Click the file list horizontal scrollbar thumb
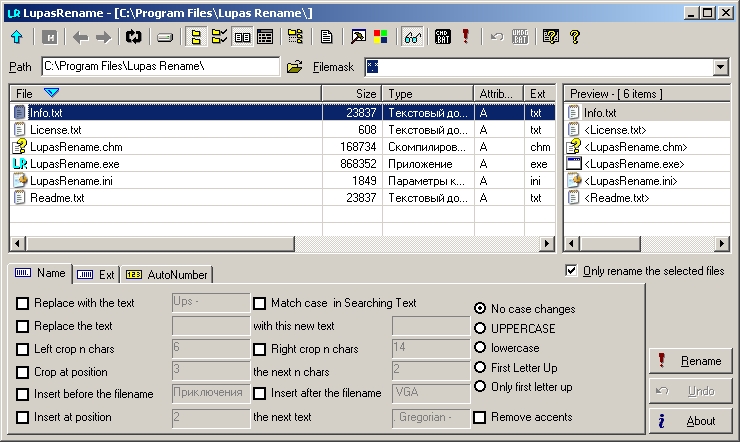This screenshot has height=442, width=740. [160, 243]
